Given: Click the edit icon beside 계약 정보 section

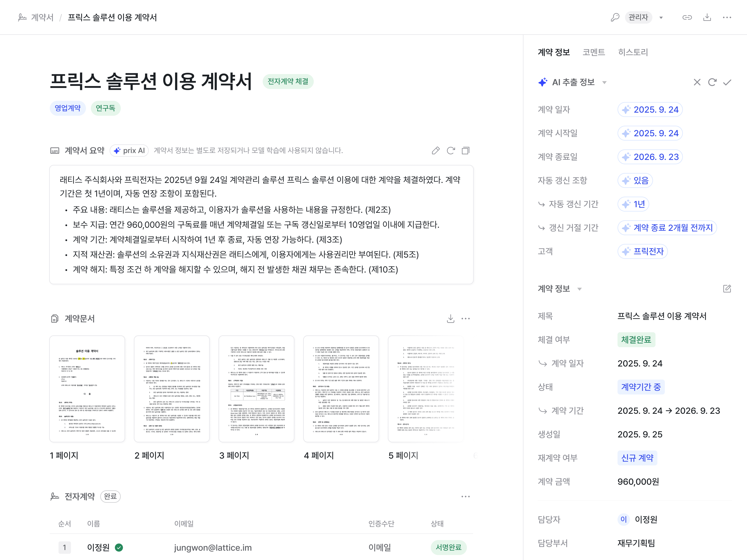Looking at the screenshot, I should point(727,289).
